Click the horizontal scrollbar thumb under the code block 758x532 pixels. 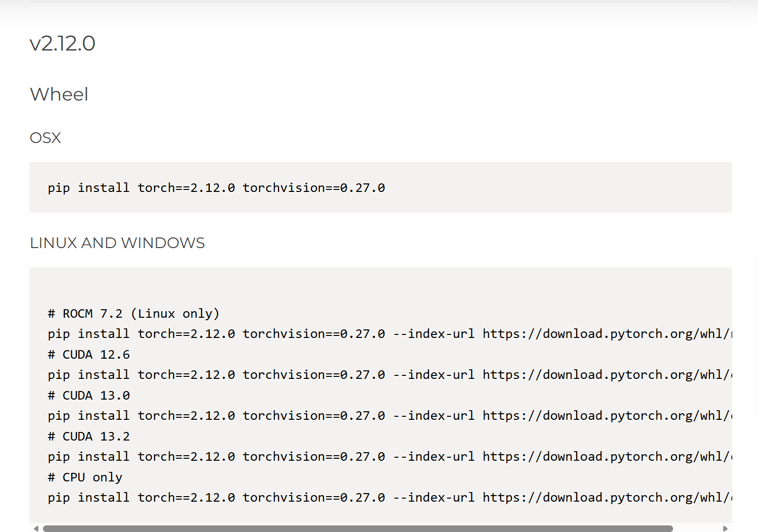click(358, 528)
